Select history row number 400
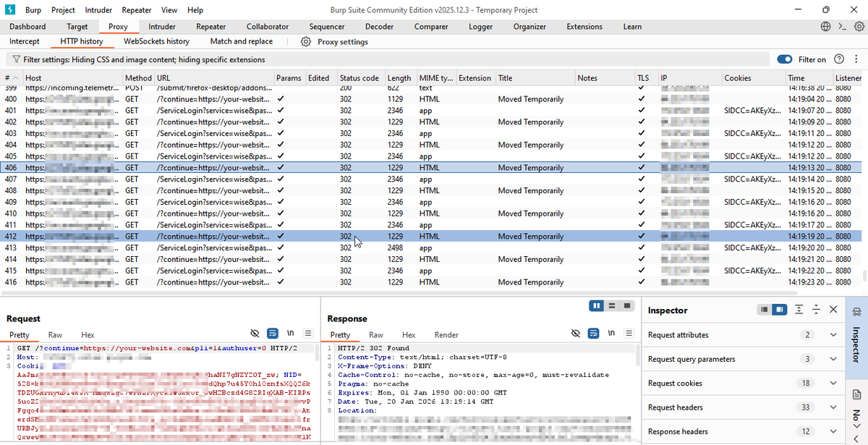The height and width of the screenshot is (445, 868). (431, 100)
